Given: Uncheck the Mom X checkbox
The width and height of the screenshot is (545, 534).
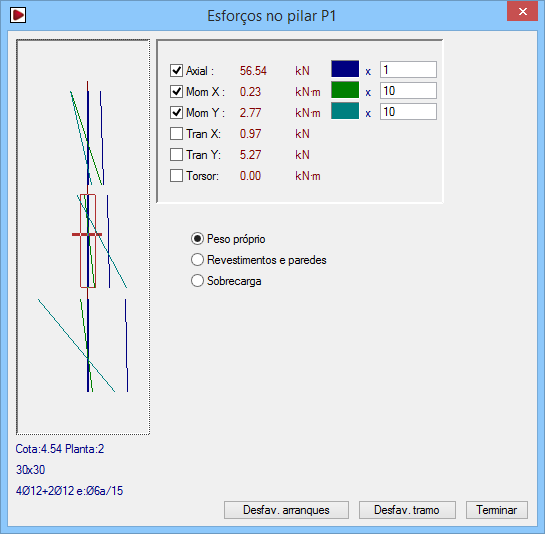Looking at the screenshot, I should [x=177, y=91].
